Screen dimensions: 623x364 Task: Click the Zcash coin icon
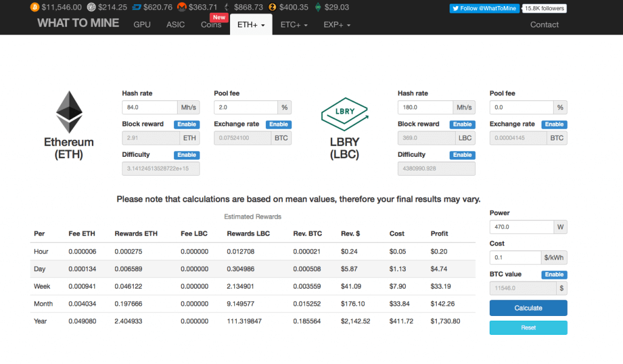[273, 7]
